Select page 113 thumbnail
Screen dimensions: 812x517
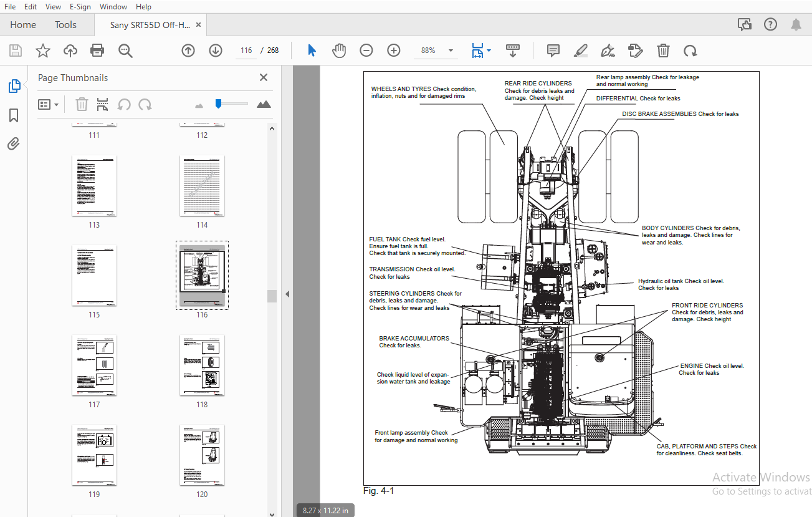pos(94,185)
